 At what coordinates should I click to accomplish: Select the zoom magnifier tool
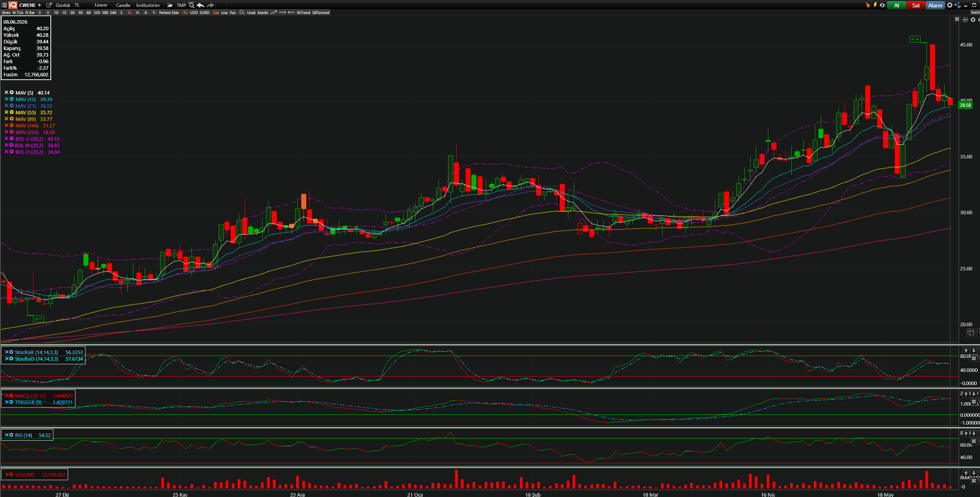coord(242,12)
